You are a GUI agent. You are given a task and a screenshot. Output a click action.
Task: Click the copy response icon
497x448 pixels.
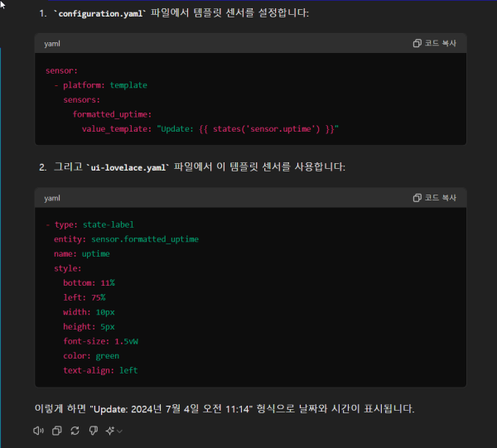(x=56, y=431)
